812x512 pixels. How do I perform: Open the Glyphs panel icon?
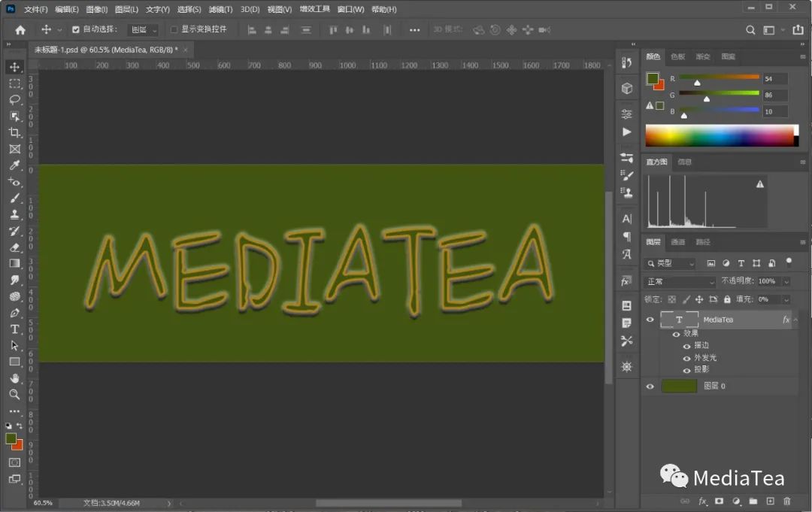[626, 254]
